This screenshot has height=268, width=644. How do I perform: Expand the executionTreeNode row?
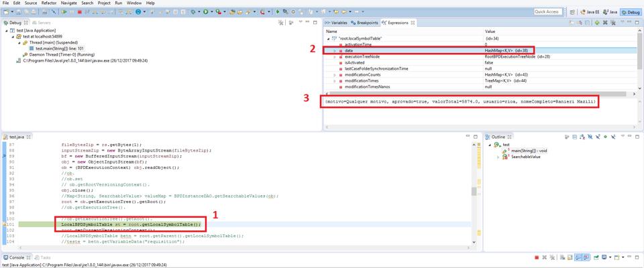click(334, 56)
